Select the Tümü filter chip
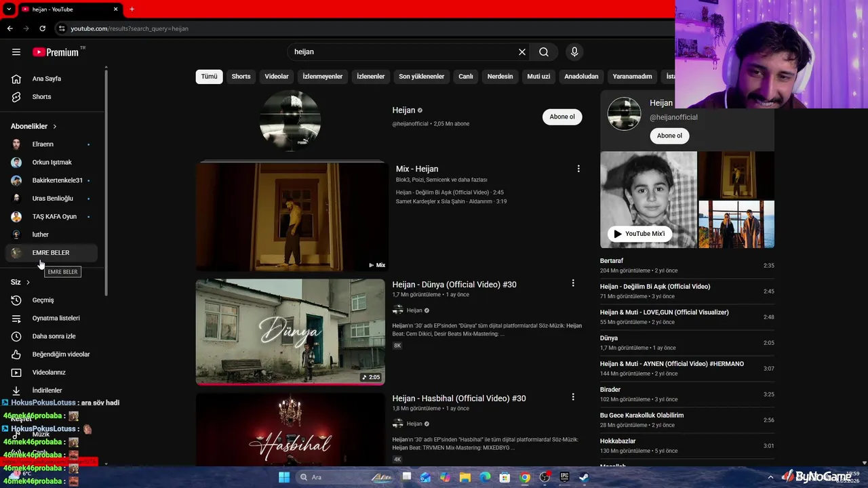Screen dimensions: 868x488 tap(209, 77)
